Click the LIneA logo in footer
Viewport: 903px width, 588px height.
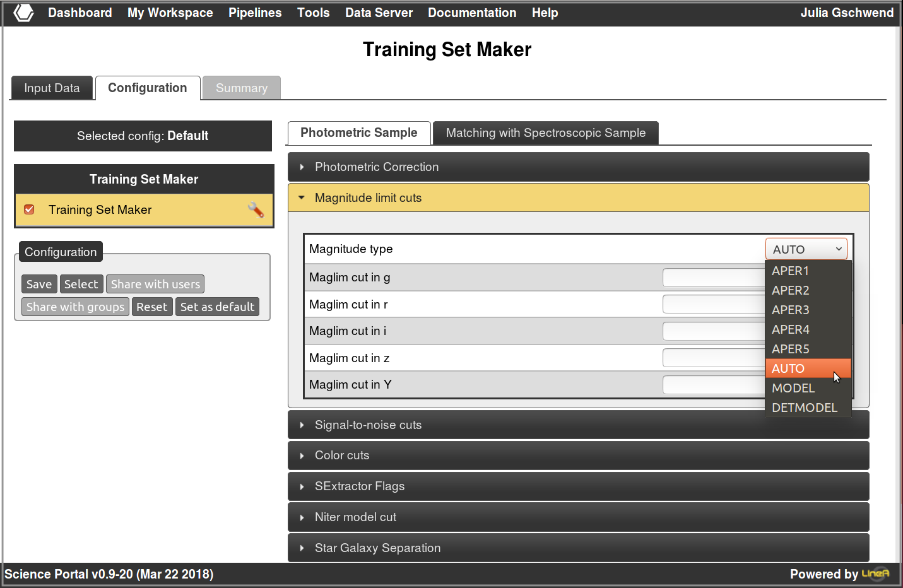875,573
